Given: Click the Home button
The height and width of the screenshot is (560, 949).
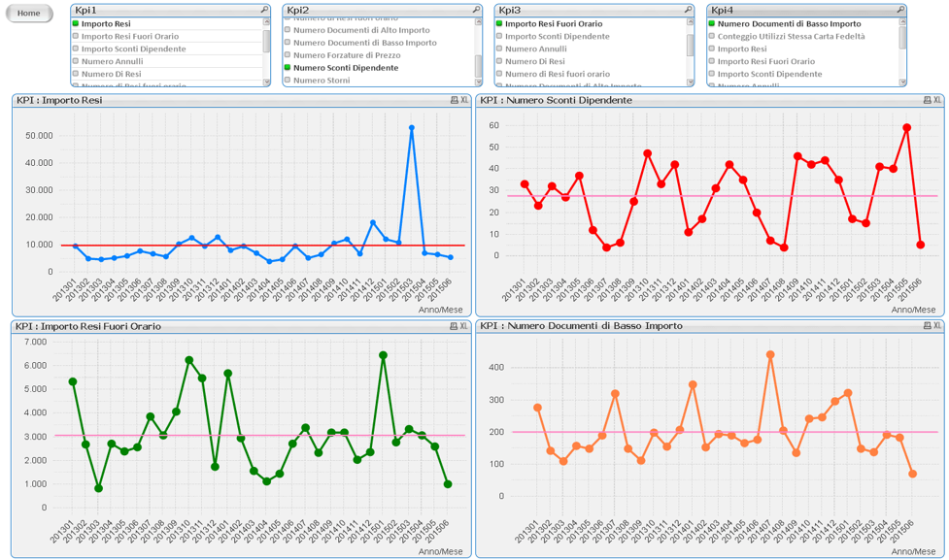Looking at the screenshot, I should pyautogui.click(x=27, y=15).
